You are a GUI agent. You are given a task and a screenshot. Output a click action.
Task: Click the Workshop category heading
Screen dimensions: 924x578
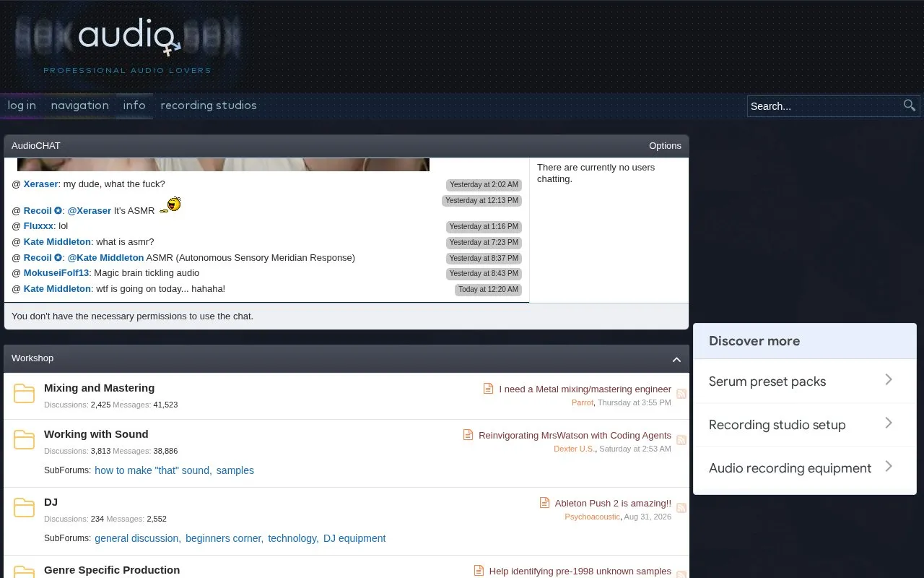(x=32, y=358)
